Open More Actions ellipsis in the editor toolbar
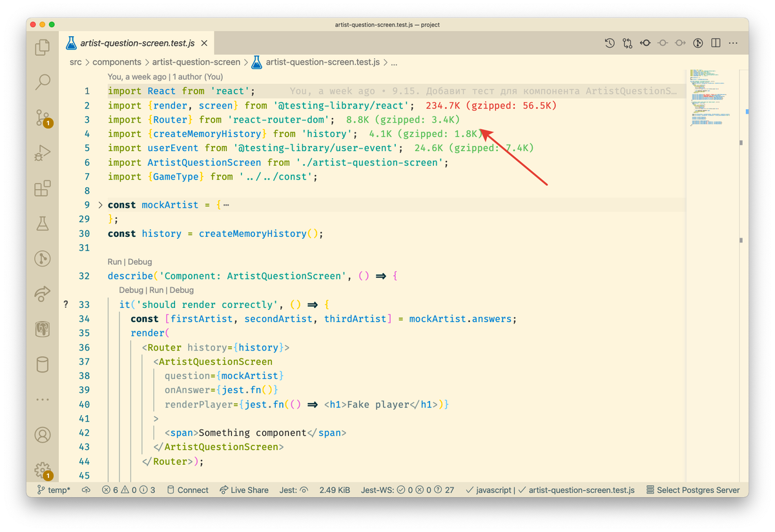This screenshot has height=532, width=775. click(733, 43)
